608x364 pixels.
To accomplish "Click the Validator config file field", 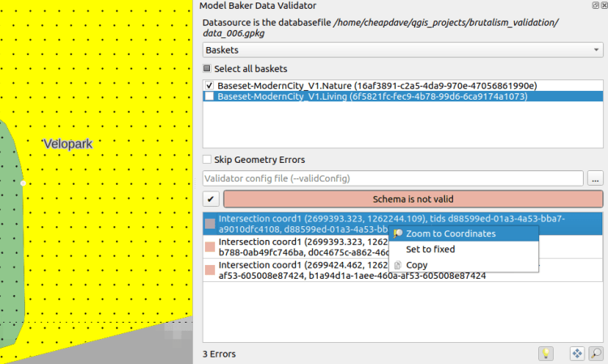I will click(x=392, y=178).
